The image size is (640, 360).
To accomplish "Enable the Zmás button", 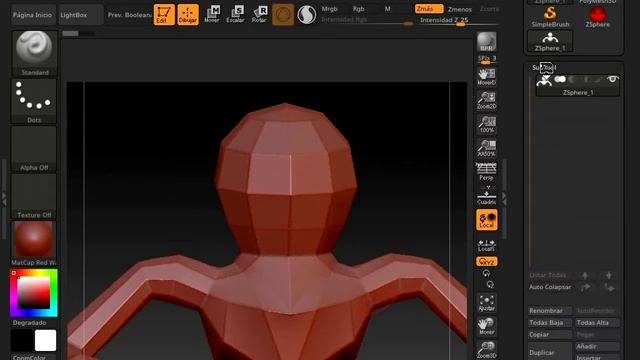I will pyautogui.click(x=428, y=9).
